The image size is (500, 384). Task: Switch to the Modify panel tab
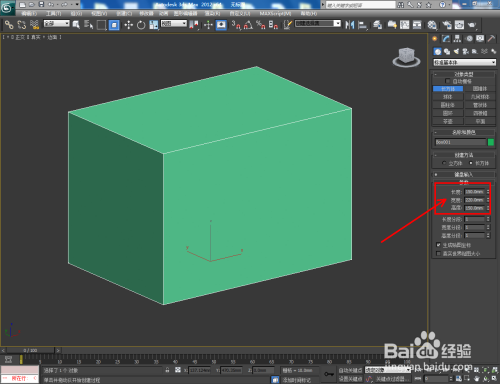[446, 39]
